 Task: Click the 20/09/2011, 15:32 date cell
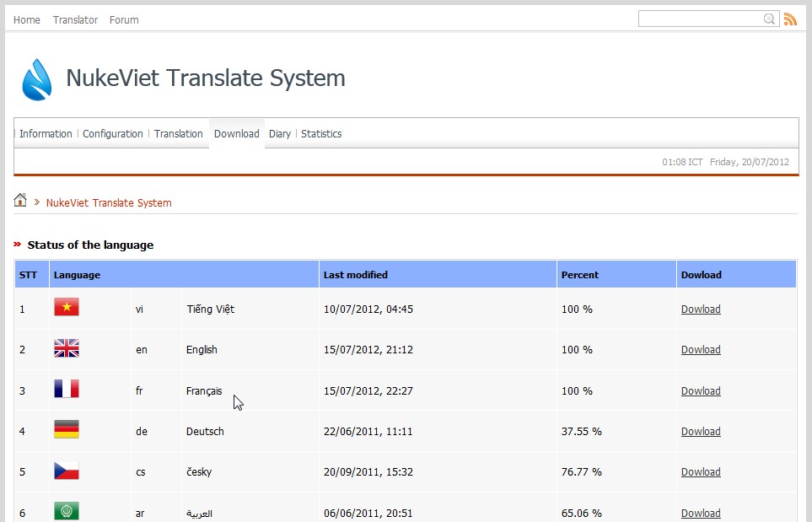(x=368, y=471)
